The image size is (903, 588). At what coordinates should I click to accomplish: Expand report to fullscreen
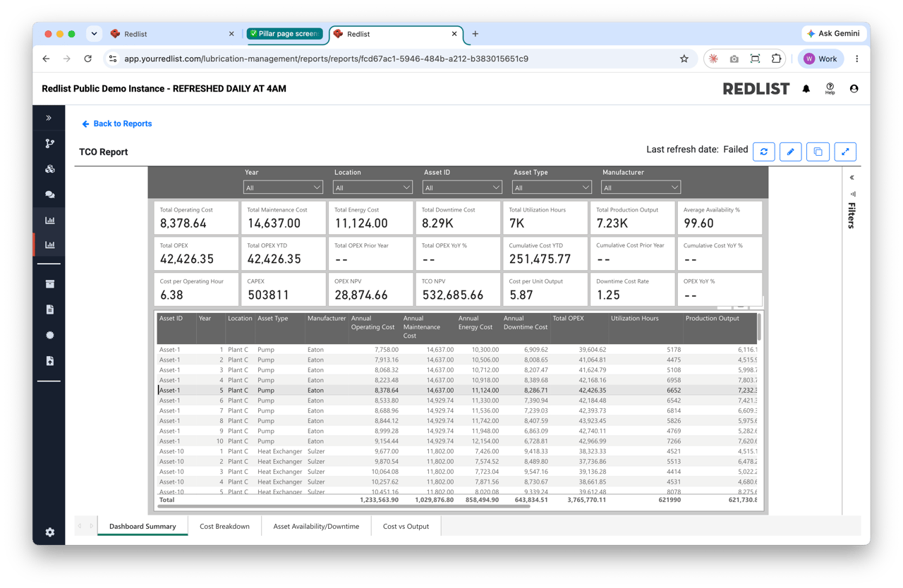pos(845,152)
